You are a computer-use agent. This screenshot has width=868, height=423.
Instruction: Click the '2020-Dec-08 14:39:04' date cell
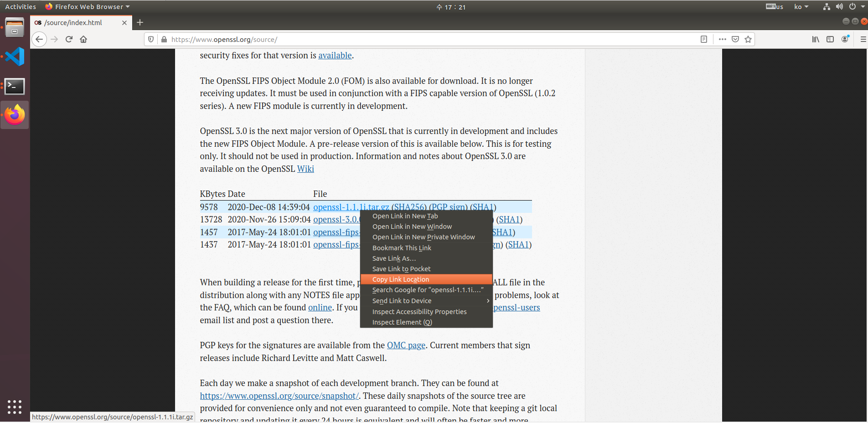click(269, 207)
